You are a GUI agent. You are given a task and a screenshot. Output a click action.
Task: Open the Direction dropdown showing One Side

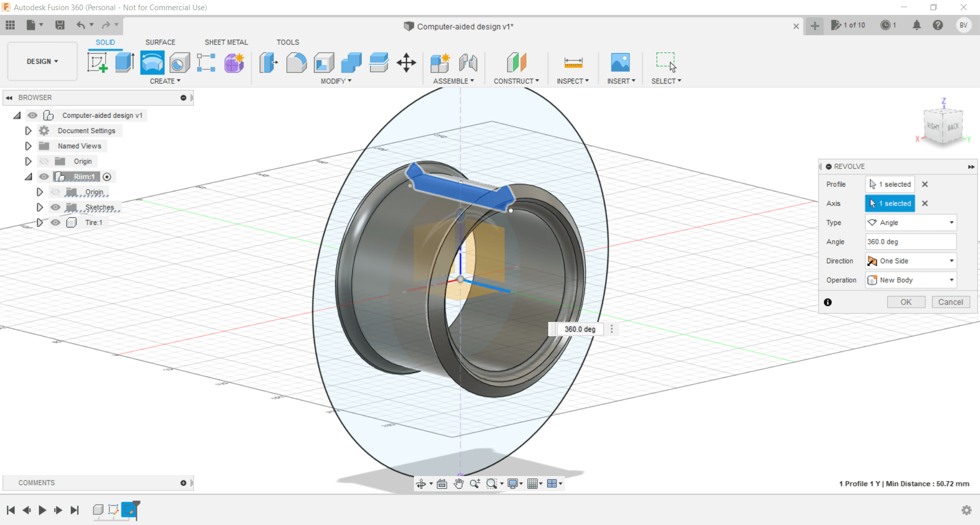tap(911, 261)
